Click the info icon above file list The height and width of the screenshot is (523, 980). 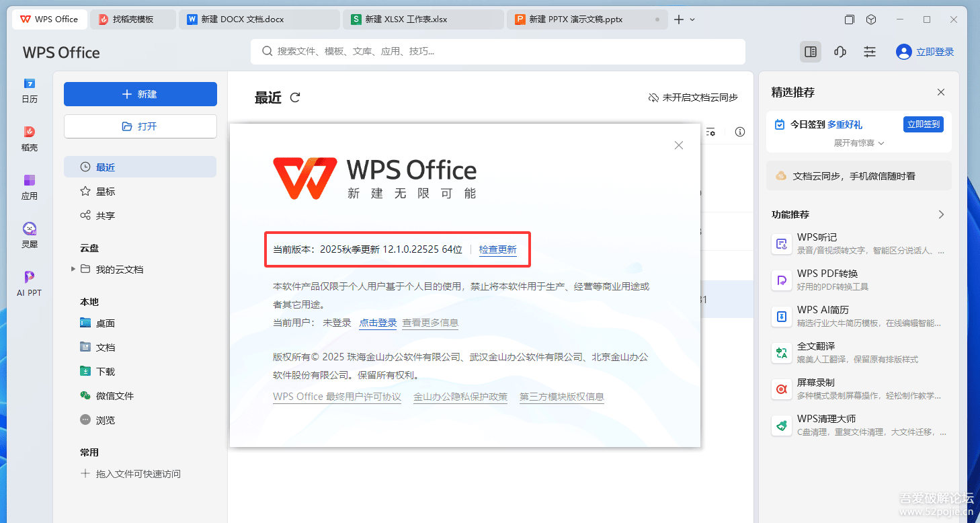[740, 132]
